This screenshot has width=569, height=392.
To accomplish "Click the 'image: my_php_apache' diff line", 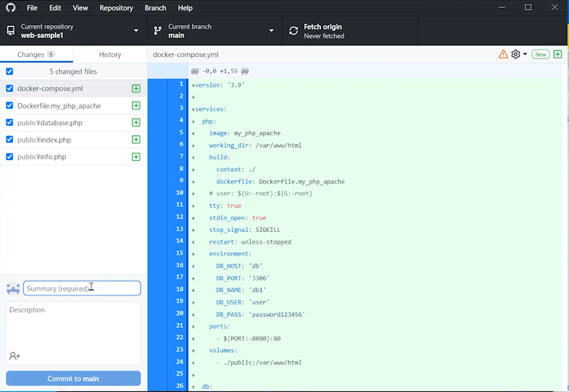I will pyautogui.click(x=375, y=133).
